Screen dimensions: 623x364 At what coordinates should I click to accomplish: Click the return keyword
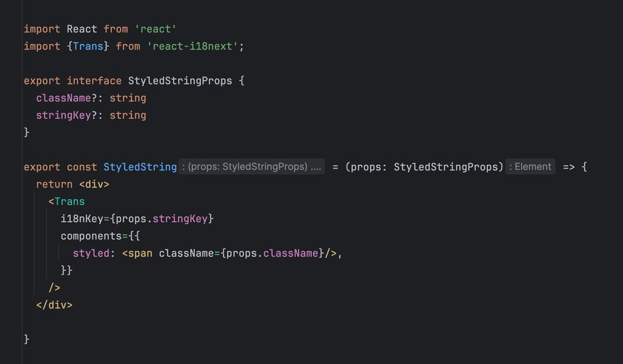point(54,185)
